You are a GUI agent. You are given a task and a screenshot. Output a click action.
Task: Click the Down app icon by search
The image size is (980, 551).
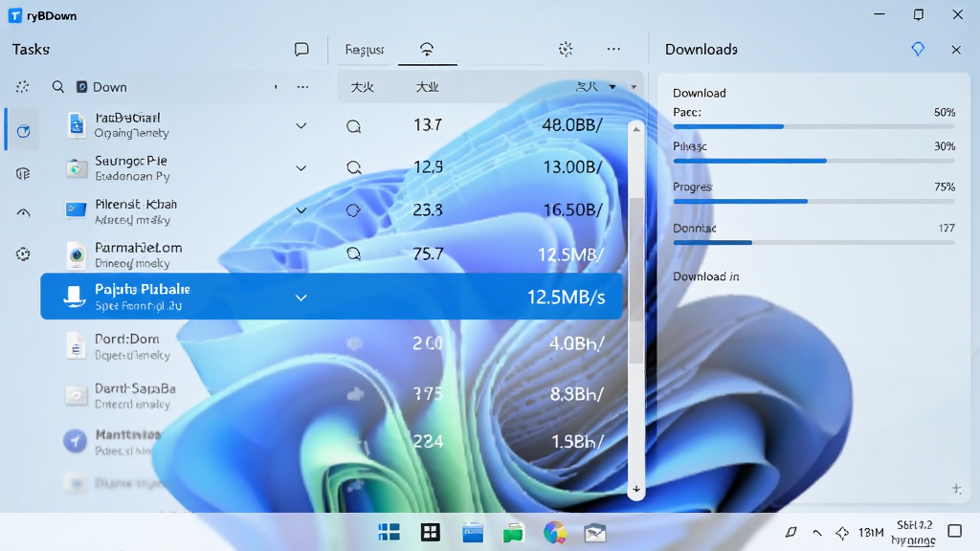[x=82, y=87]
